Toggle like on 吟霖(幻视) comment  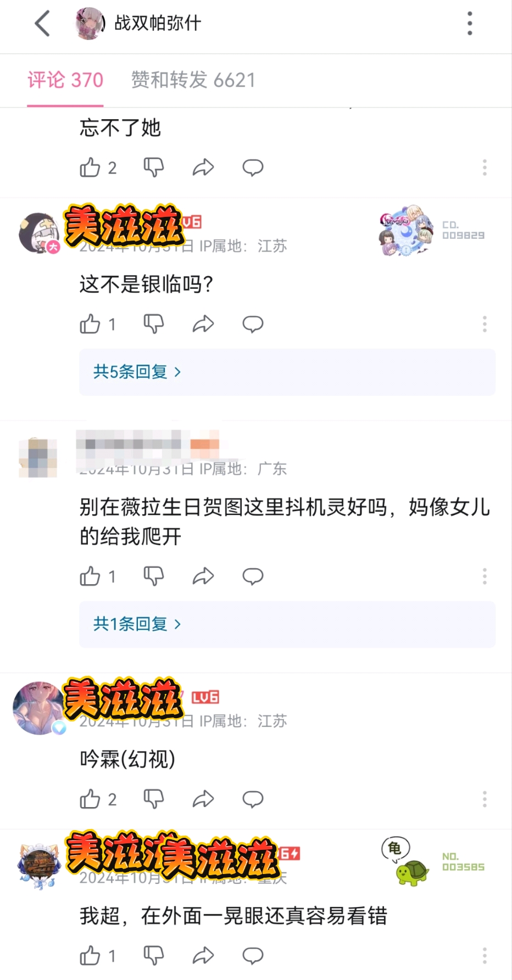[90, 799]
